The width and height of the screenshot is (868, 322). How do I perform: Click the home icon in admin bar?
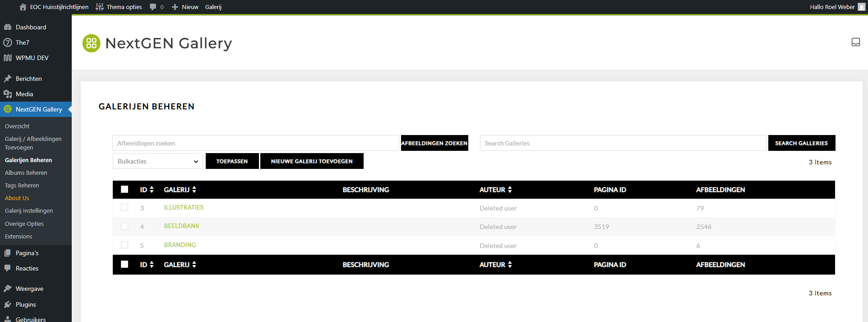coord(23,7)
